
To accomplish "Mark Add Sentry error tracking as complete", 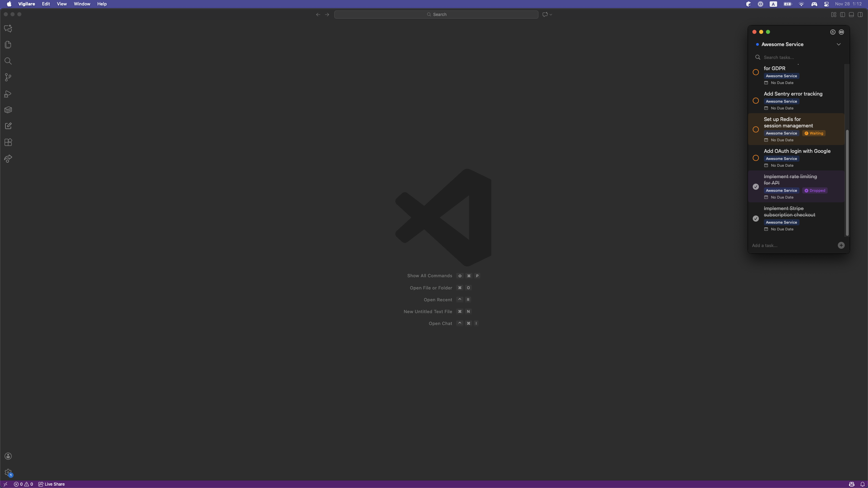I will pos(756,101).
